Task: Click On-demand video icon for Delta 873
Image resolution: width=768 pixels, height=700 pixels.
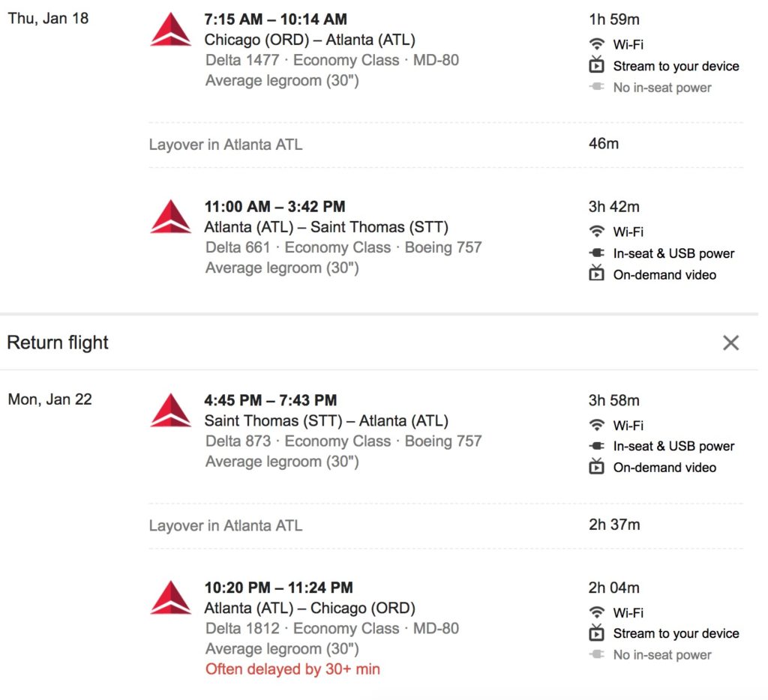Action: coord(596,468)
